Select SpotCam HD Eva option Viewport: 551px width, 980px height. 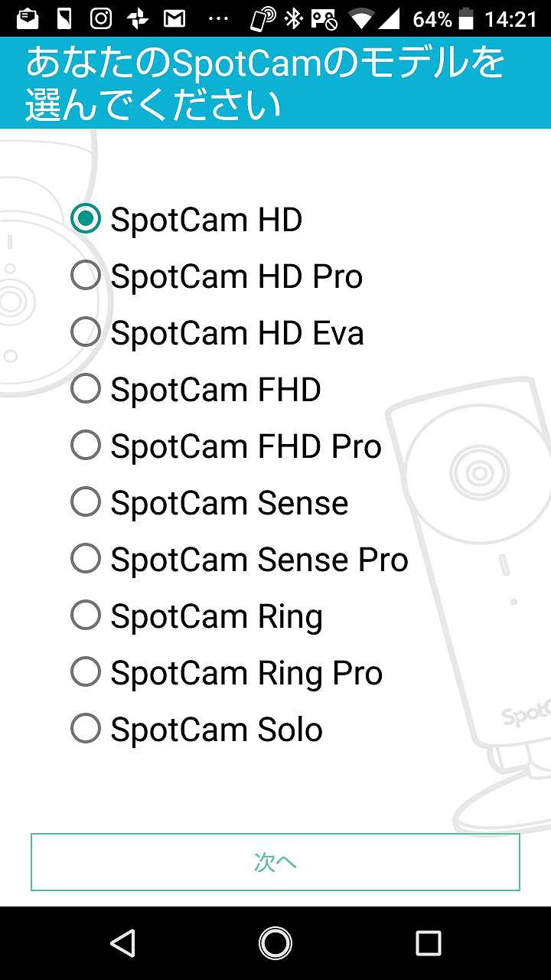(x=86, y=332)
